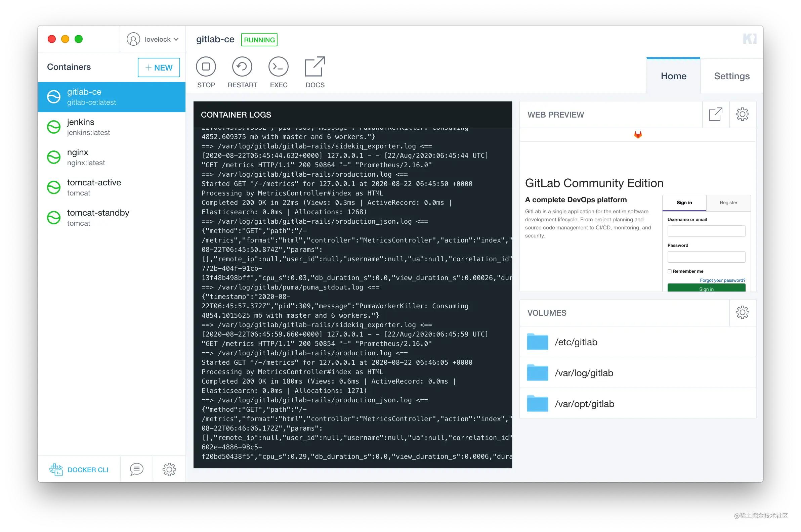Select the gitlab-ce container name
This screenshot has width=801, height=532.
[x=84, y=92]
